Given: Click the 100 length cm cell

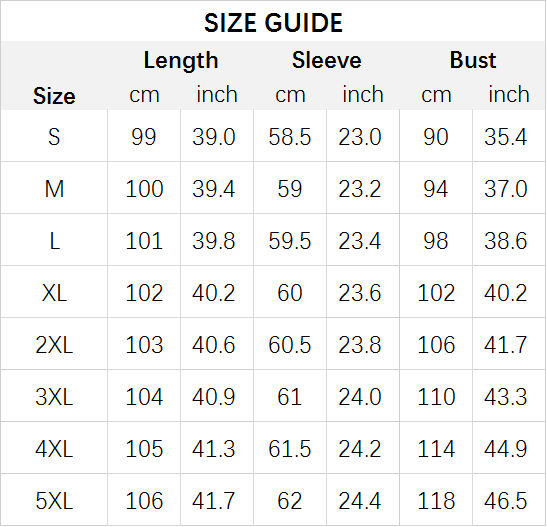Looking at the screenshot, I should point(144,189).
